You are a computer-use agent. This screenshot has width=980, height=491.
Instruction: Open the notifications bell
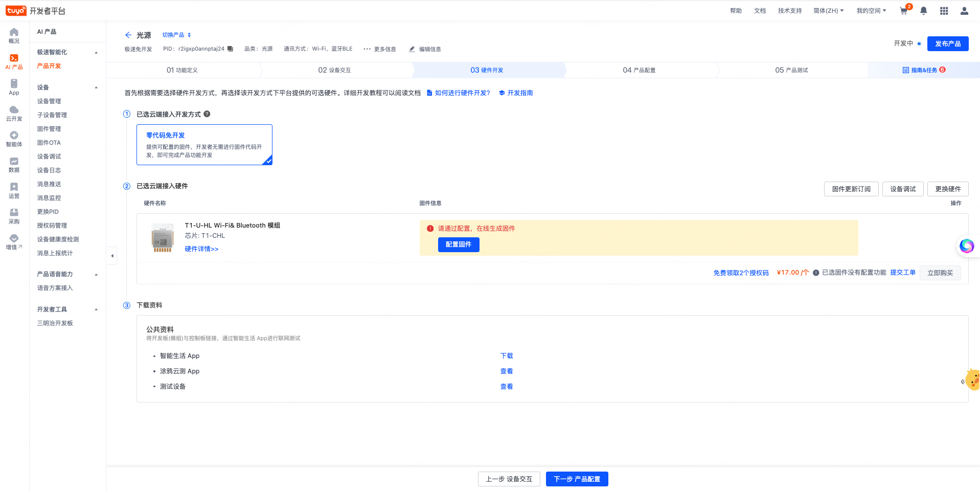click(x=923, y=11)
